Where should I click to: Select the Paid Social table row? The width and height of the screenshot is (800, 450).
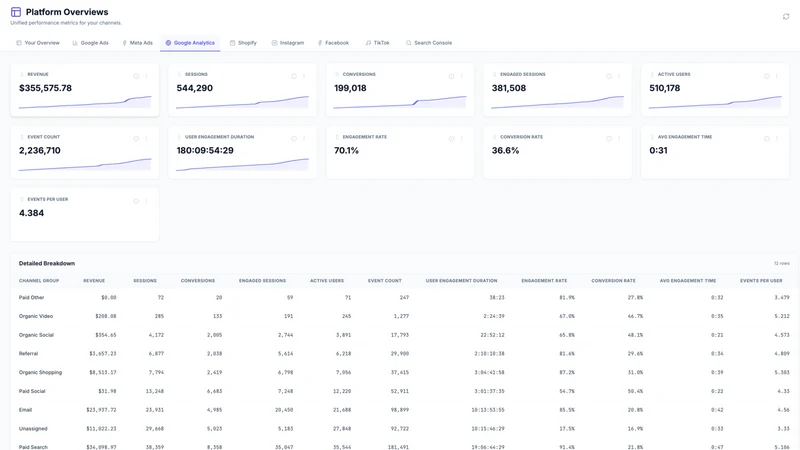(x=404, y=391)
